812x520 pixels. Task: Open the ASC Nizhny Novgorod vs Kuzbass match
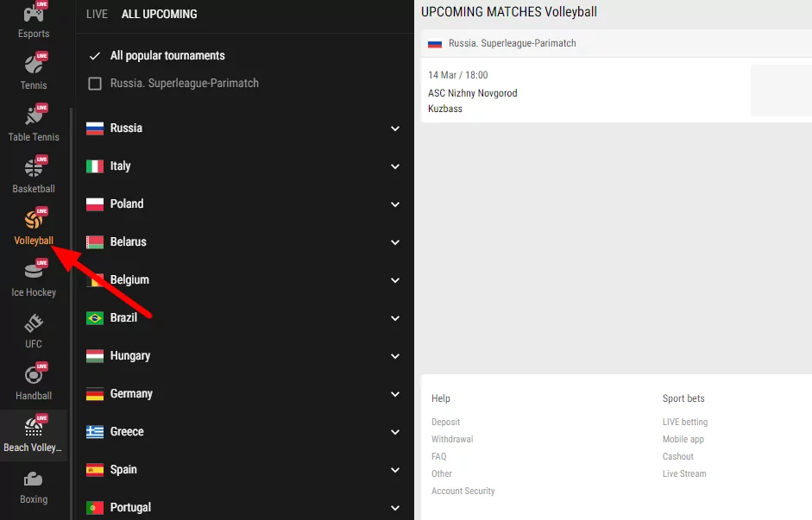point(473,93)
